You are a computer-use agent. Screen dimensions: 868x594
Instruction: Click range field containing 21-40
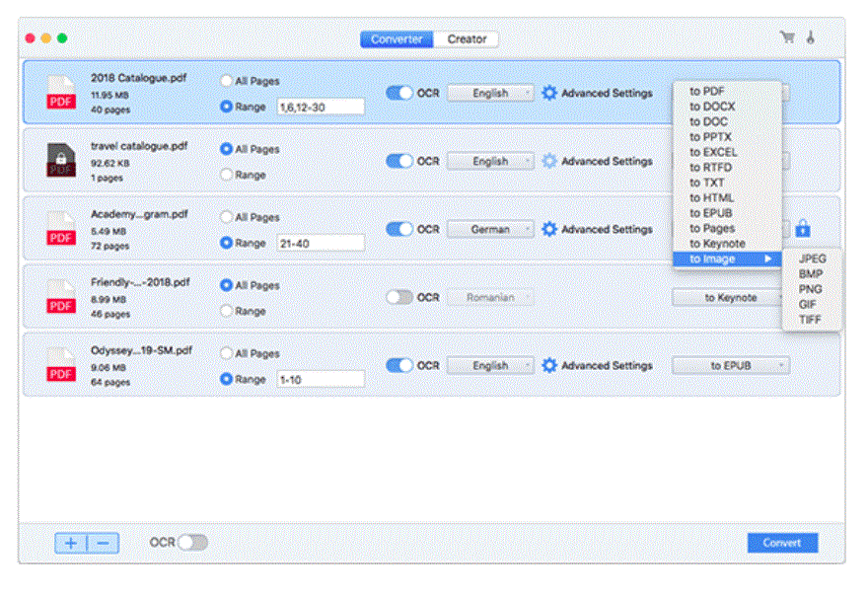[322, 243]
